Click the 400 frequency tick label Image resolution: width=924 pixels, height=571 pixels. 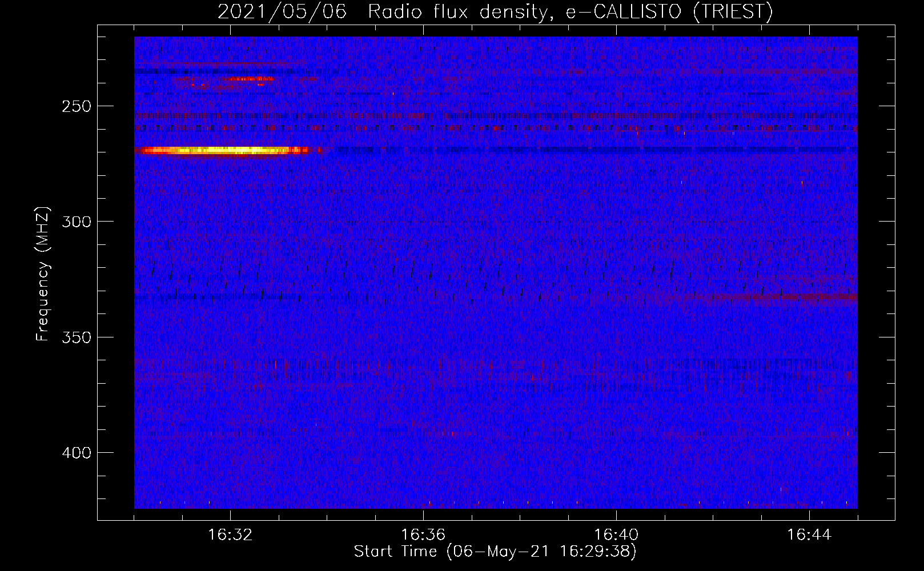pyautogui.click(x=77, y=453)
